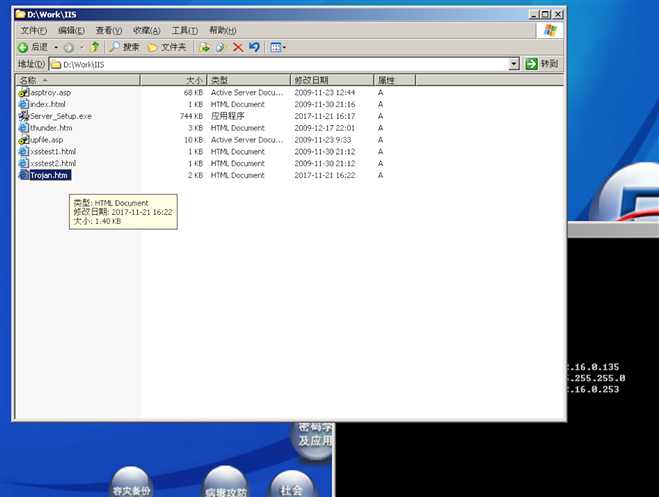
Task: Click the greyed Forward arrow icon
Action: [69, 47]
